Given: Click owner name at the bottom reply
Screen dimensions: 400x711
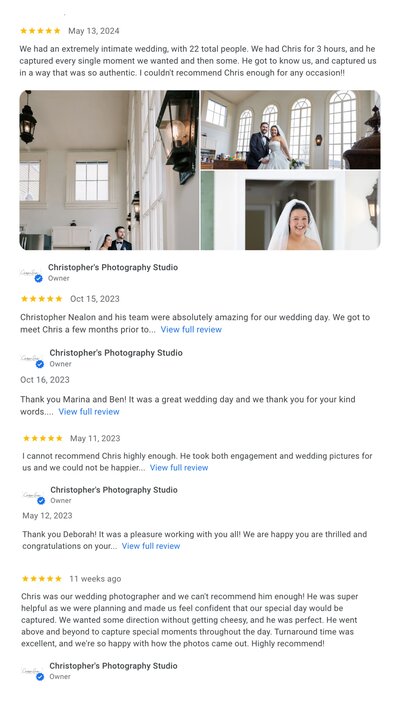Looking at the screenshot, I should tap(113, 666).
